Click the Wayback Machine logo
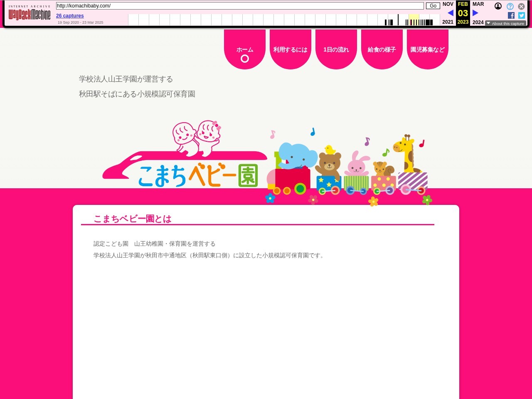 click(x=30, y=15)
